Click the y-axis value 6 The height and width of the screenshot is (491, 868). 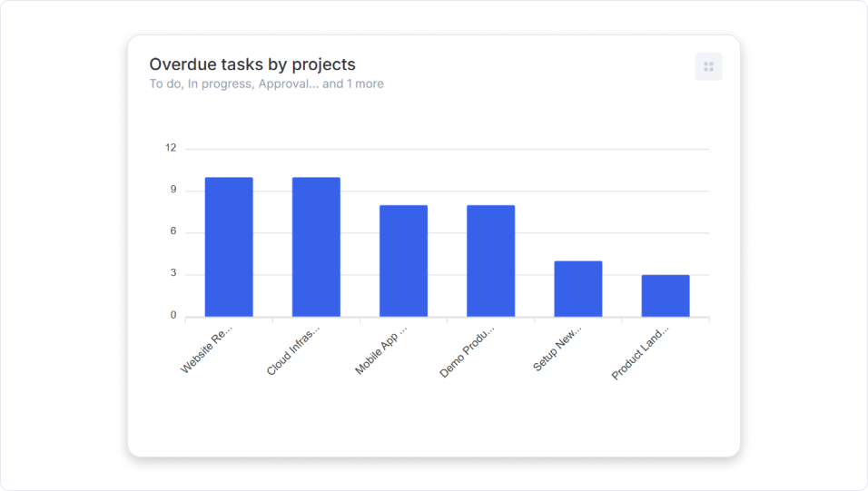pos(173,232)
